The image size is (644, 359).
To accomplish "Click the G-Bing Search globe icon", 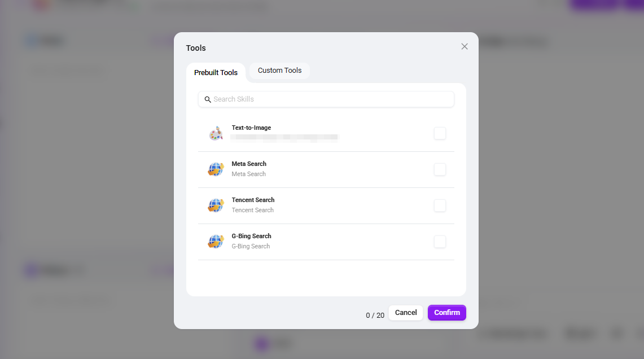I will (x=216, y=242).
